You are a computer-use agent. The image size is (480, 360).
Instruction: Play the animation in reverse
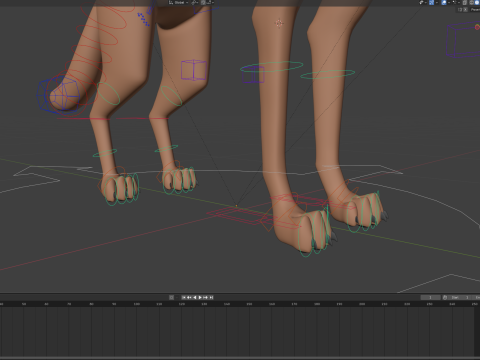[x=195, y=297]
